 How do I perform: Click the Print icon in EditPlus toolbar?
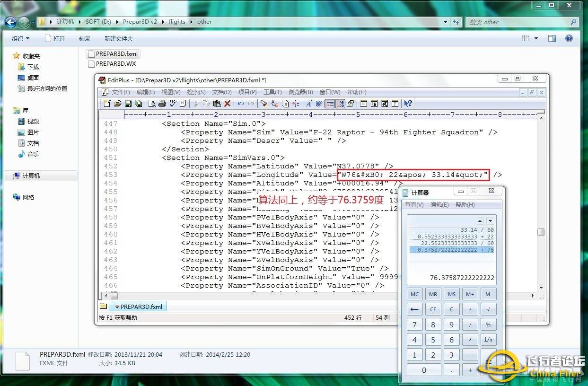pos(162,104)
